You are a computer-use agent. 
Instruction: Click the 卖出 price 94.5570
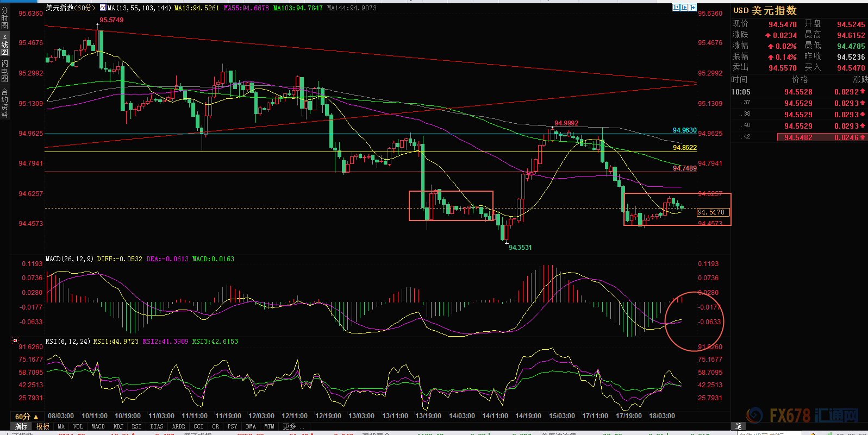tap(783, 68)
